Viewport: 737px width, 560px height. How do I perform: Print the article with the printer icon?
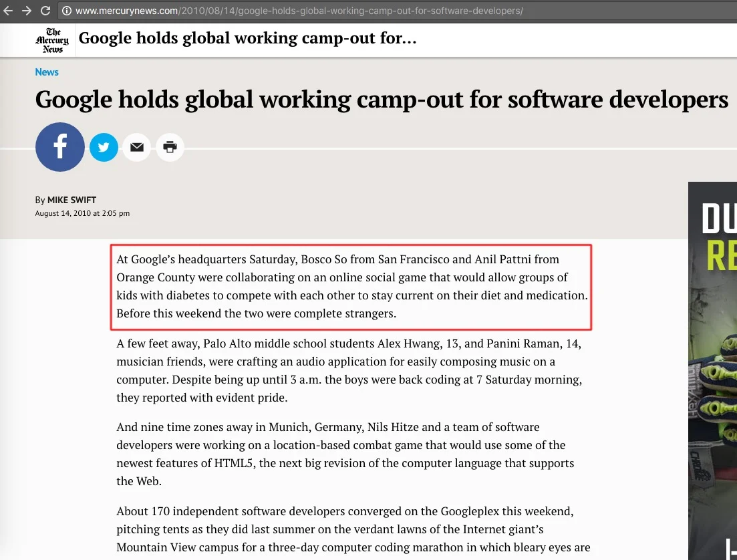(170, 147)
